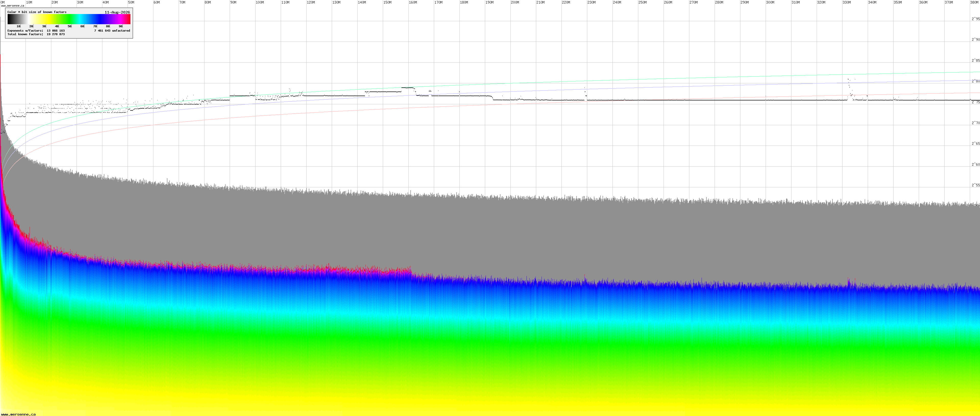Screen dimensions: 980x416
Task: Click the "2^75" vertical axis label
Action: (x=975, y=102)
